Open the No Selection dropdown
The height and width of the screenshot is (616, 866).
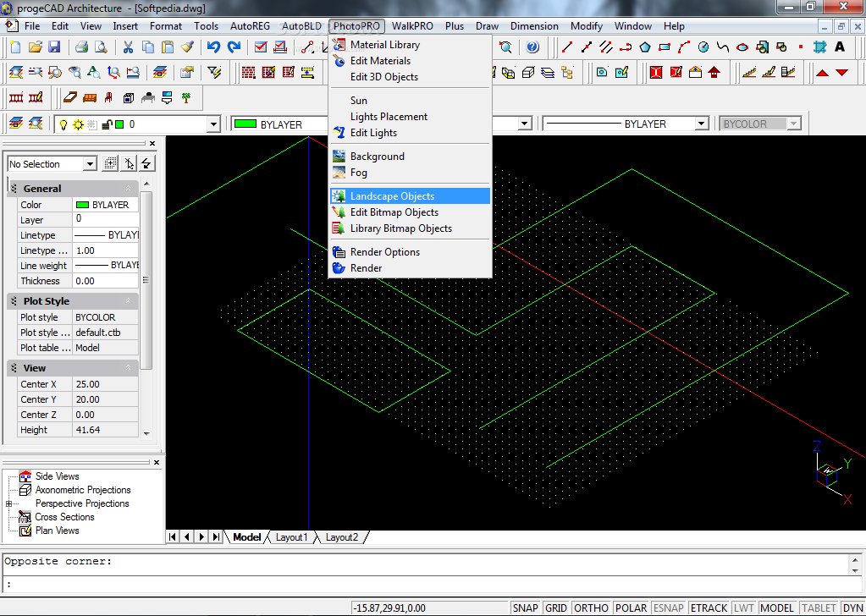(x=90, y=163)
